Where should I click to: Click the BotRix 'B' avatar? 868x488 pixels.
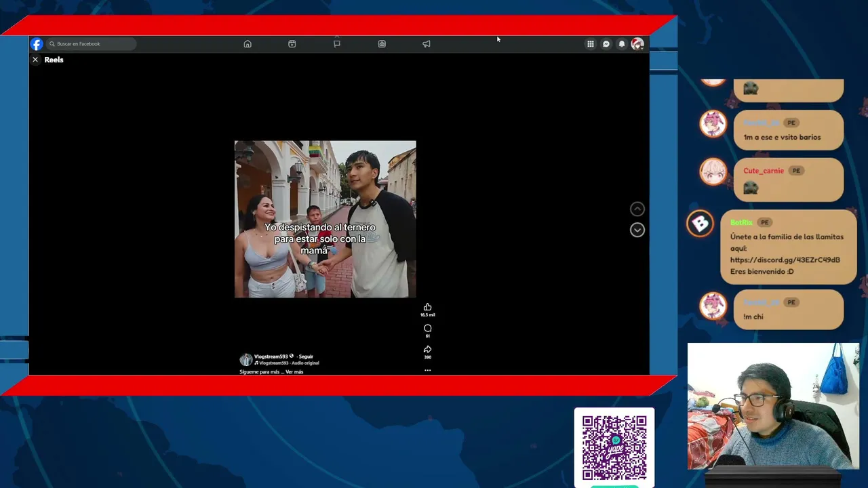pos(700,224)
